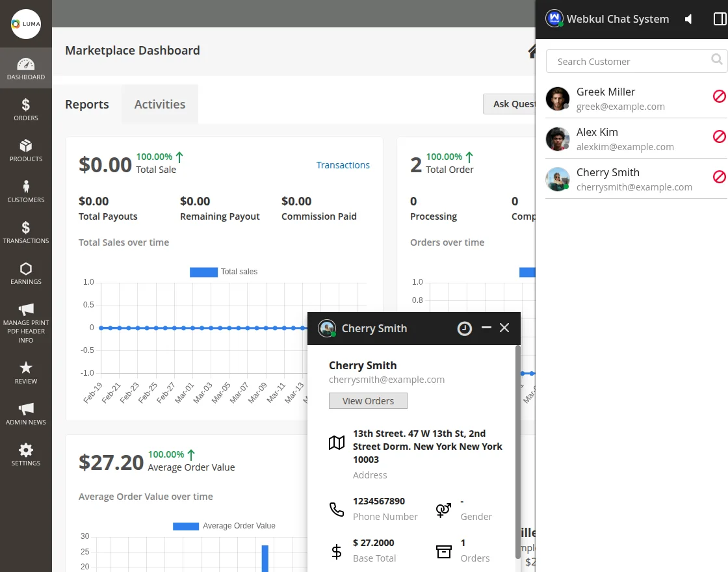The width and height of the screenshot is (728, 572).
Task: Switch to the Activities tab
Action: (160, 104)
